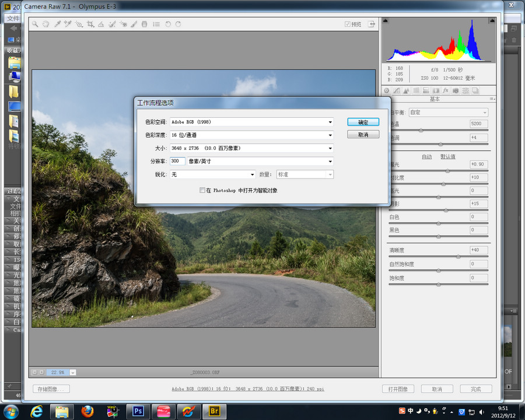Open the Effects (fx) panel tab
This screenshot has height=420, width=525.
coord(446,90)
